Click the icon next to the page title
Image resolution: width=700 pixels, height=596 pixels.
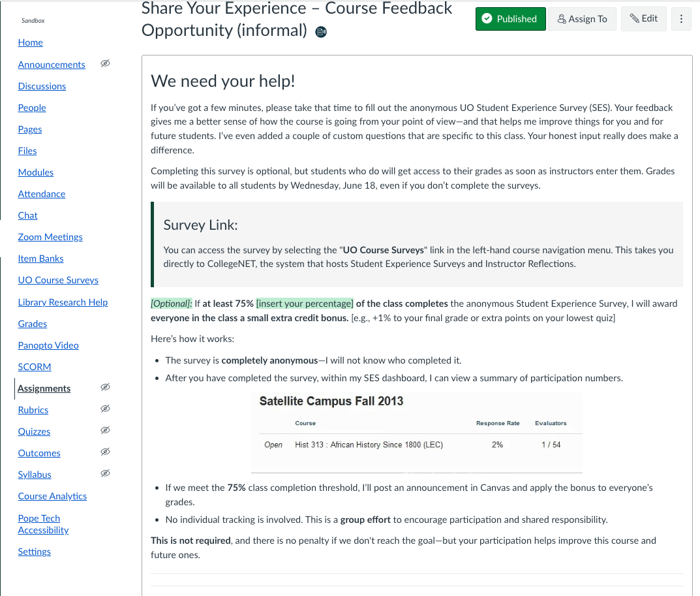coord(321,31)
